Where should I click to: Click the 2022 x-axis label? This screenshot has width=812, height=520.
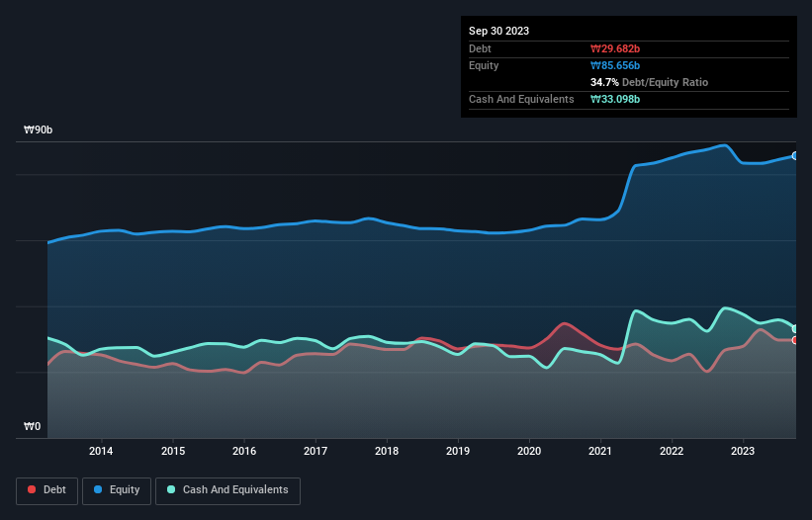click(x=672, y=451)
